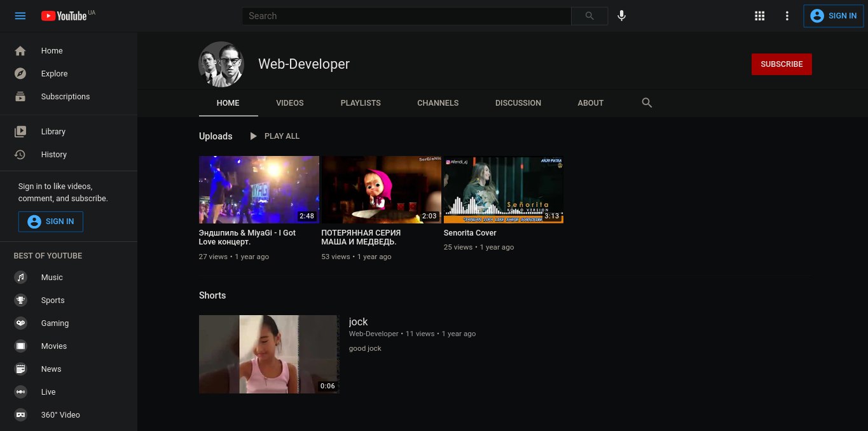Viewport: 868px width, 431px height.
Task: Click the Library icon in the sidebar
Action: click(20, 132)
